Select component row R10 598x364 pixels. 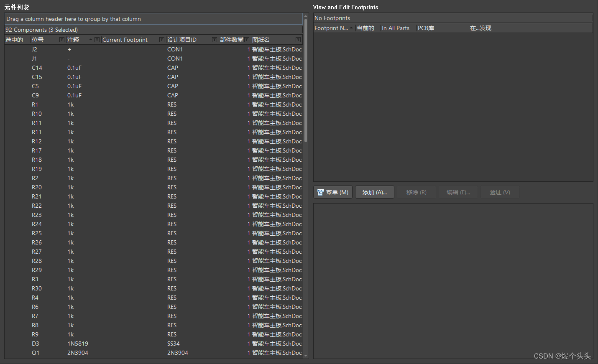[153, 114]
